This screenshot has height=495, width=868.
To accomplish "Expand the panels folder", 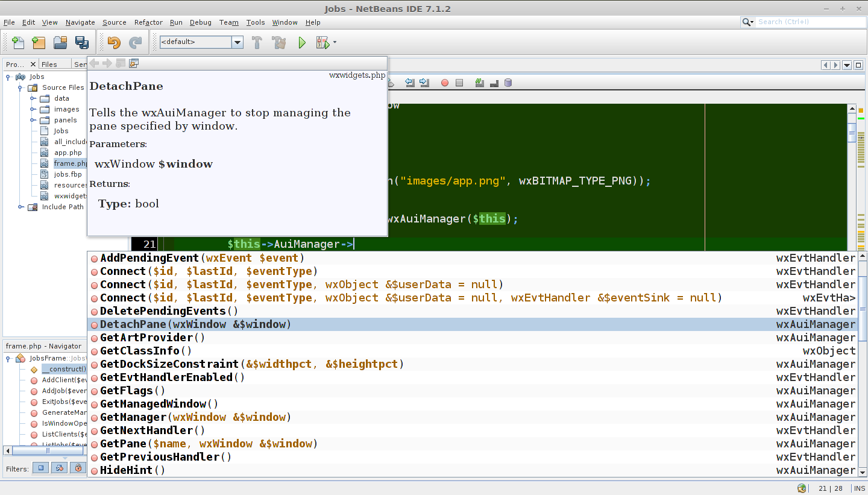I will point(33,120).
